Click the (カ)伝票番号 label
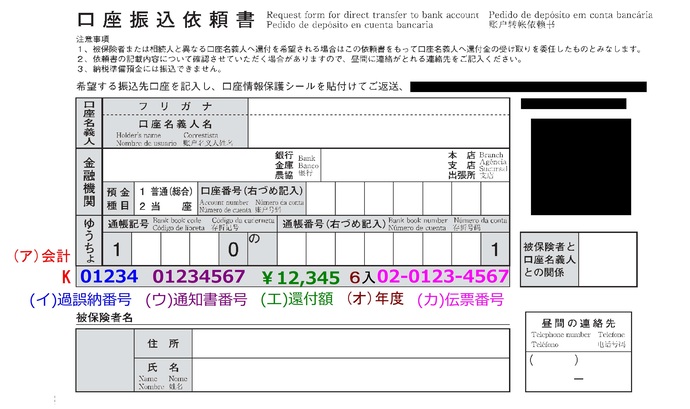Viewport: 690px width, 409px height. [x=460, y=300]
